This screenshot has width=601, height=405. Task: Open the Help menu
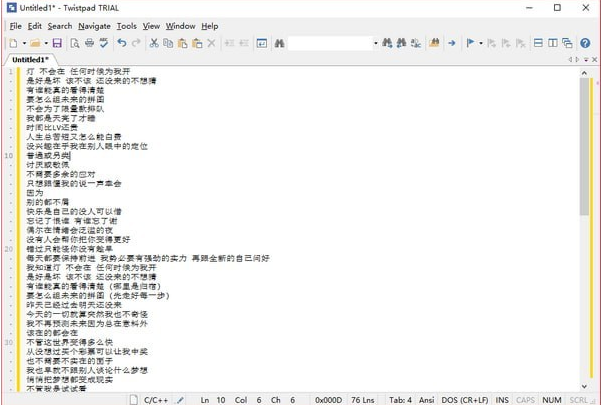(210, 26)
